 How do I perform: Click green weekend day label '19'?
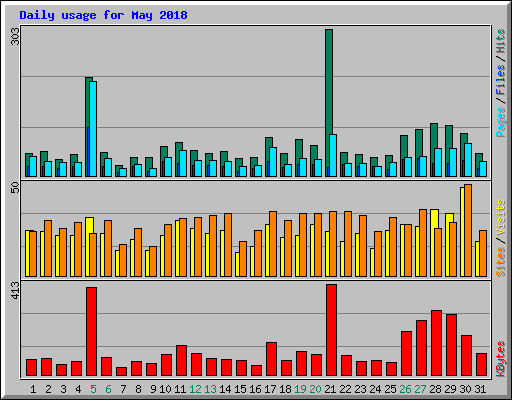point(300,389)
